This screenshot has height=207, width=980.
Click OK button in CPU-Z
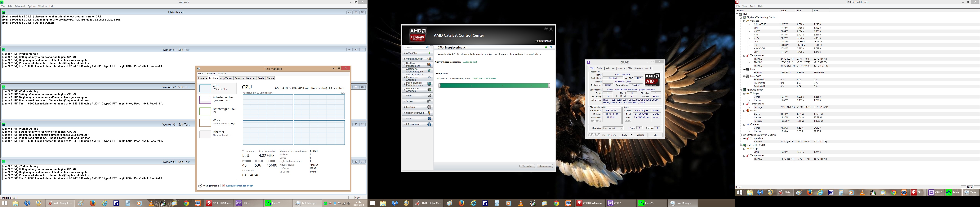[x=655, y=135]
